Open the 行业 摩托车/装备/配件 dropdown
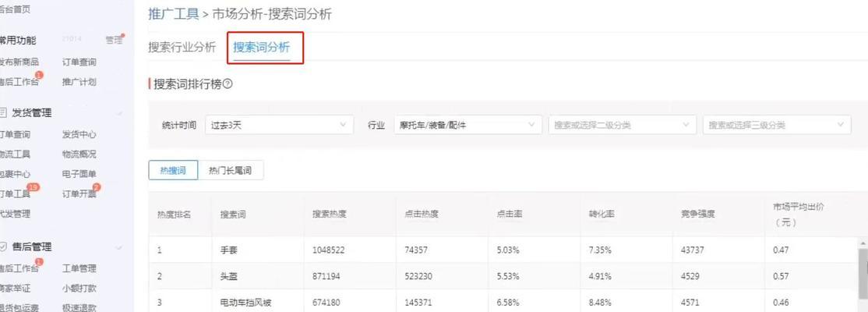This screenshot has height=312, width=868. pos(468,125)
